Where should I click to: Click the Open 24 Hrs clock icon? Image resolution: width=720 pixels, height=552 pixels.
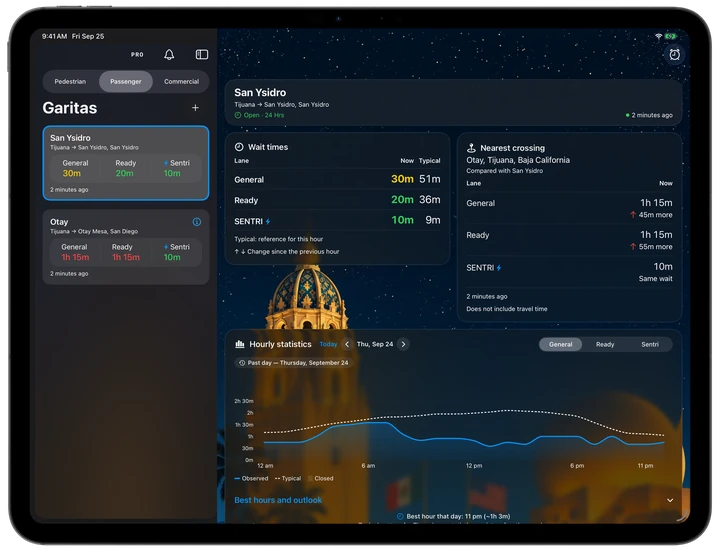point(237,115)
